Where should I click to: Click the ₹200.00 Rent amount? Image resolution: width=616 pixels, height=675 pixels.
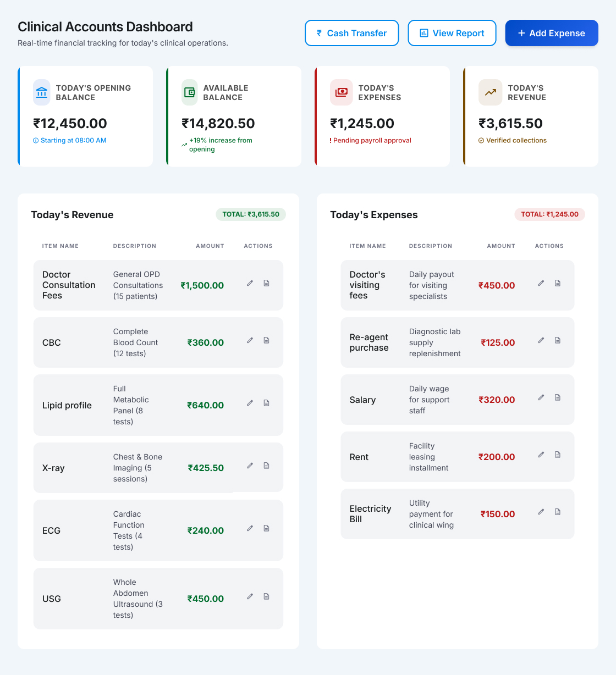tap(497, 457)
